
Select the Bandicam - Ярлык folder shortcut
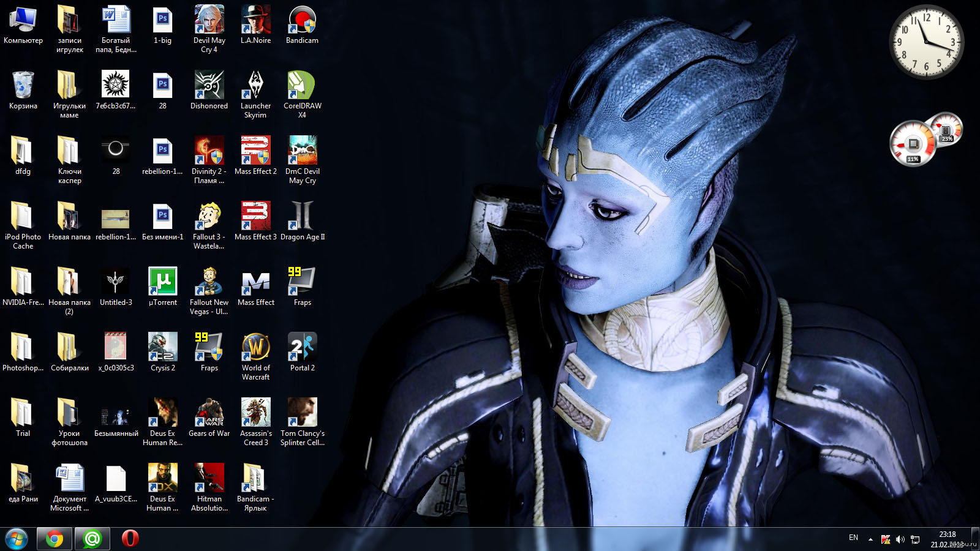pyautogui.click(x=256, y=487)
